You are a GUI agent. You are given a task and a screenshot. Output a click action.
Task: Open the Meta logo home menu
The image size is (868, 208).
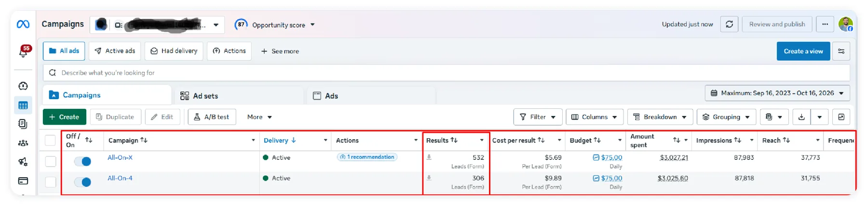(x=23, y=24)
